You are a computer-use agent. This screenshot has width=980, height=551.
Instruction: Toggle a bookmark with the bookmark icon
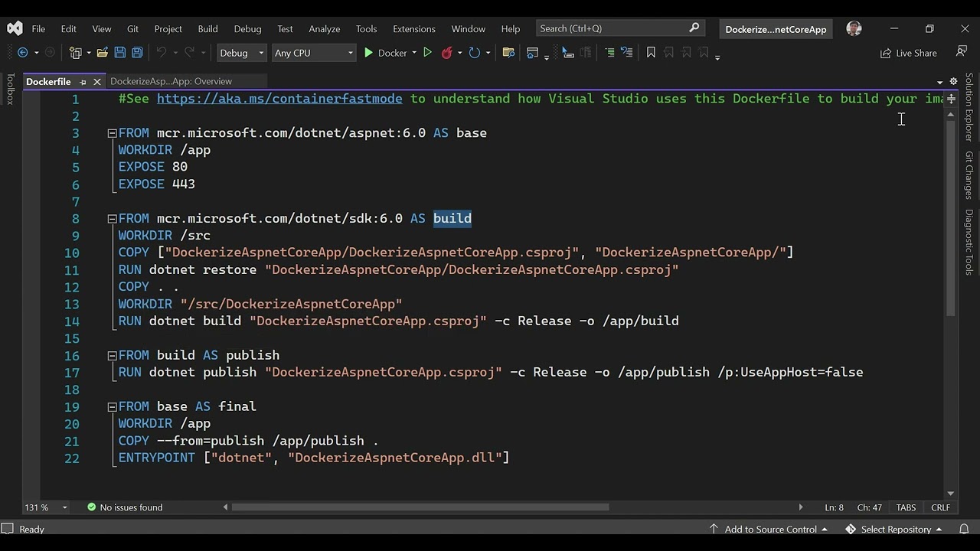point(651,53)
